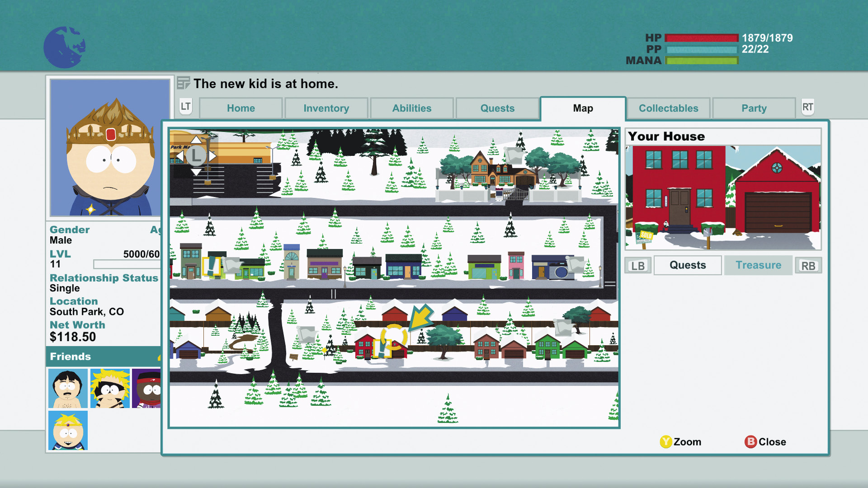Select the fast travel flag above the mansion

[x=514, y=155]
